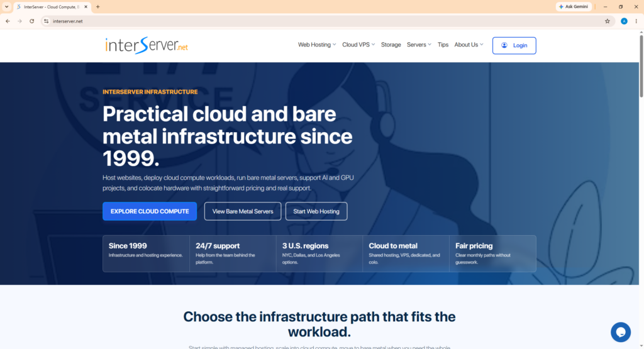Screen dimensions: 644x349
Task: Click the Ask Gemini button
Action: point(574,6)
